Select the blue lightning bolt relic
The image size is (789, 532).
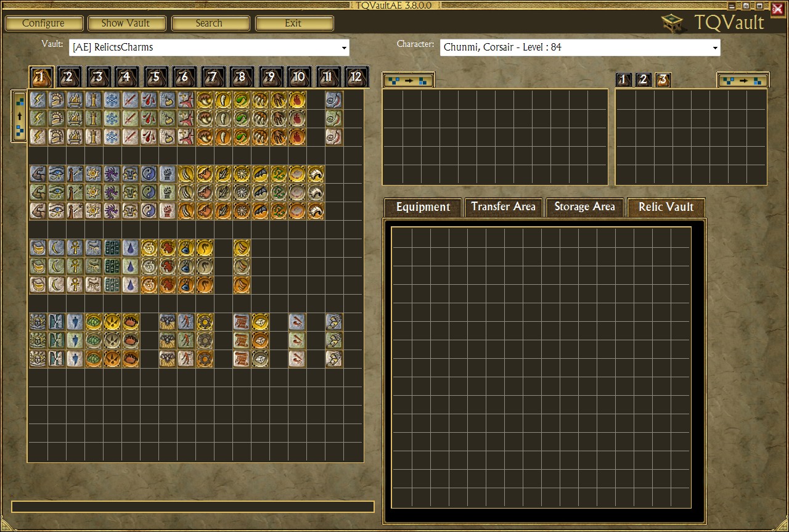tap(38, 100)
